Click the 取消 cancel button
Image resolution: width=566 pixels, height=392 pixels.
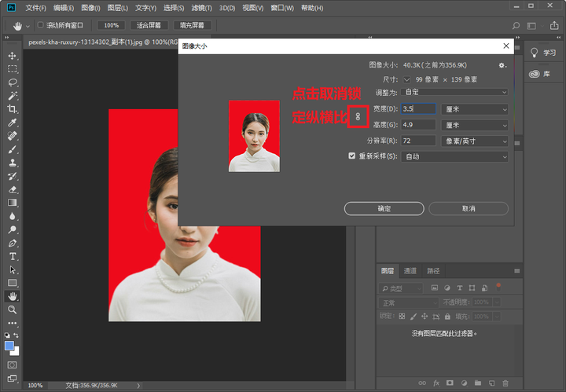click(469, 208)
